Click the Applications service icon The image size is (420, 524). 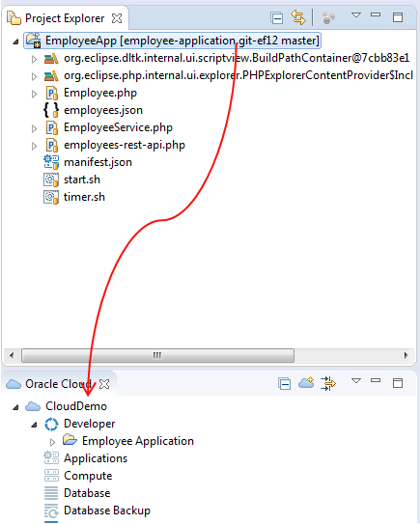coord(51,457)
